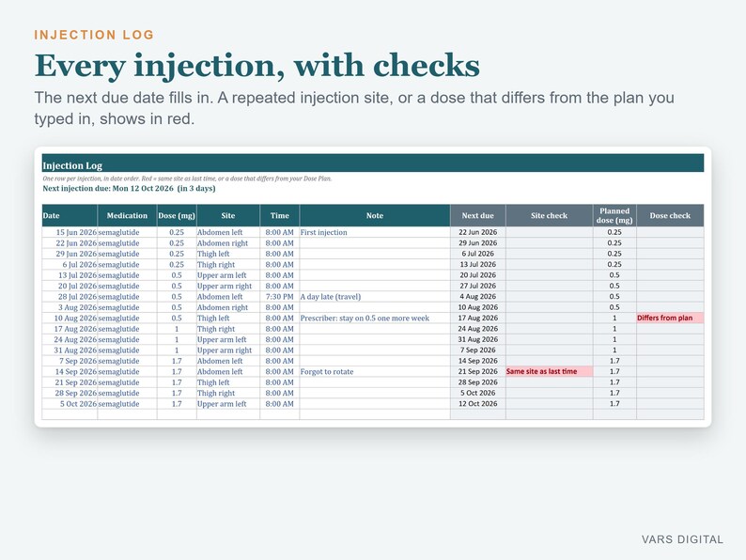746x560 pixels.
Task: Click the '4 Aug 2026' next due cell
Action: pyautogui.click(x=477, y=296)
